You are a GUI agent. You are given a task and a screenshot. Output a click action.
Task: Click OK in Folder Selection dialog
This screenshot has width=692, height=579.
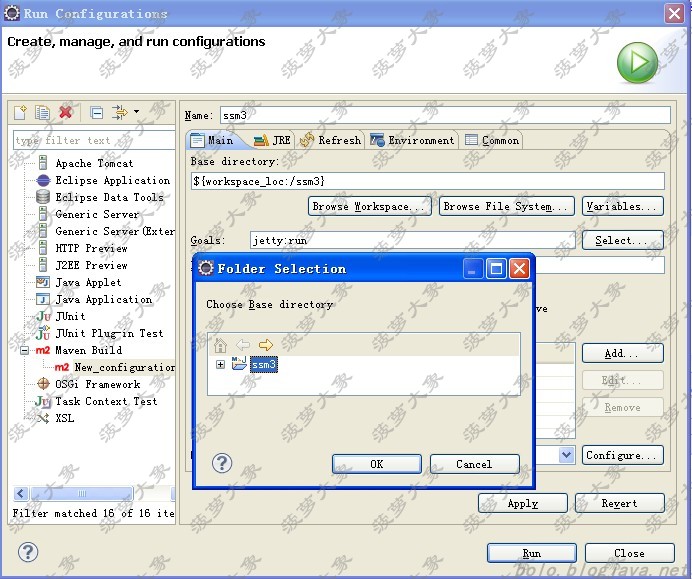coord(376,464)
